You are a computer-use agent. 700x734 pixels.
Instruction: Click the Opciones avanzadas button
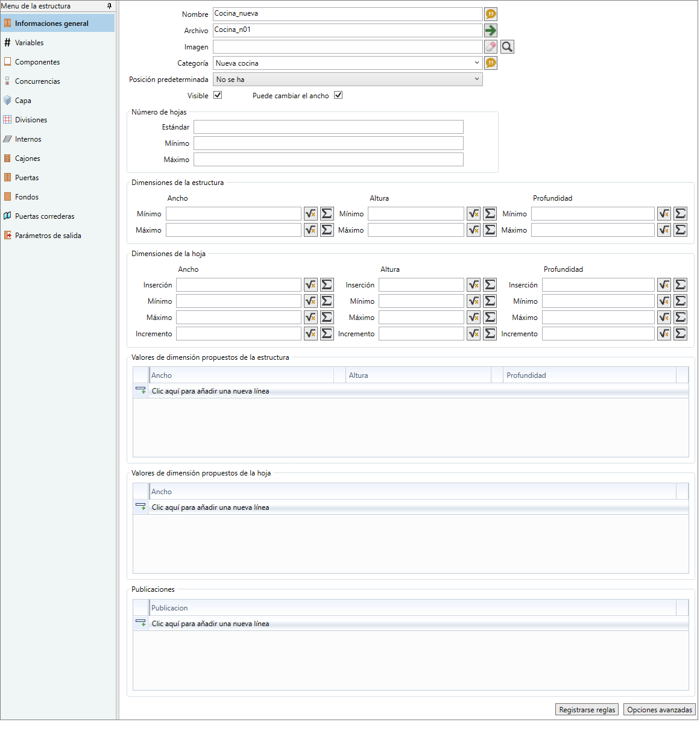[x=660, y=710]
